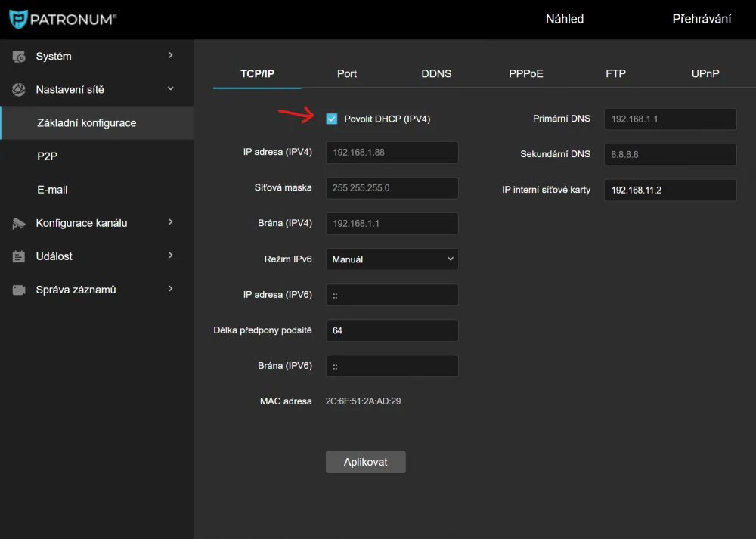
Task: Click the Událost clipboard icon
Action: 19,256
